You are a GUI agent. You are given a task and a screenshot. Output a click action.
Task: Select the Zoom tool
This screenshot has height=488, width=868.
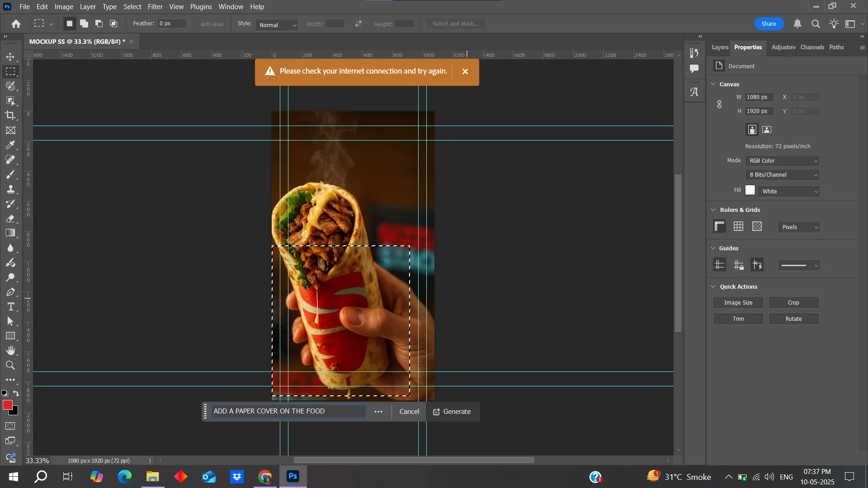(10, 366)
